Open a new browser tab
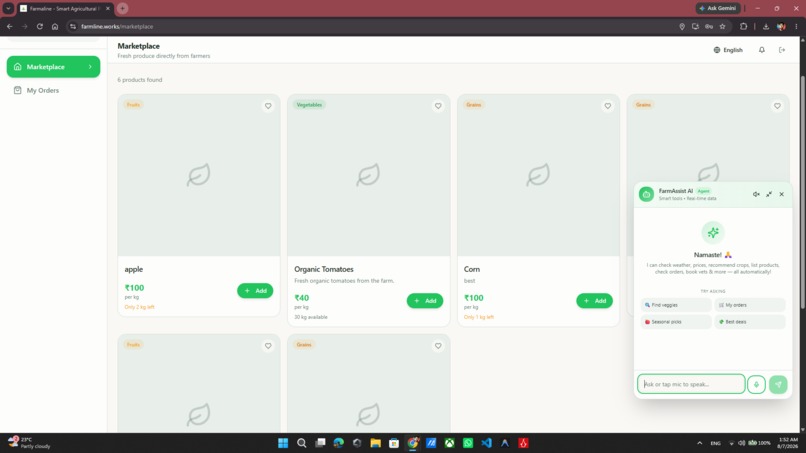Image resolution: width=806 pixels, height=453 pixels. pos(122,8)
